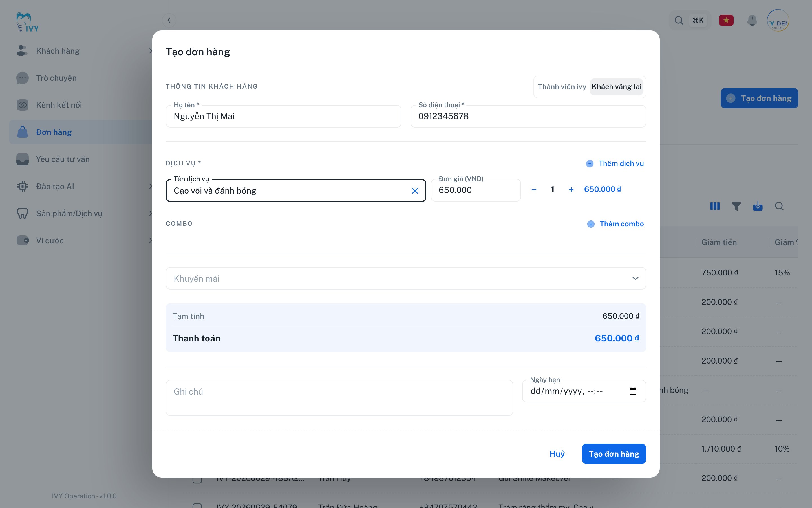Viewport: 812px width, 508px height.
Task: Expand the Đào tạo AI submenu chevron
Action: tap(150, 187)
